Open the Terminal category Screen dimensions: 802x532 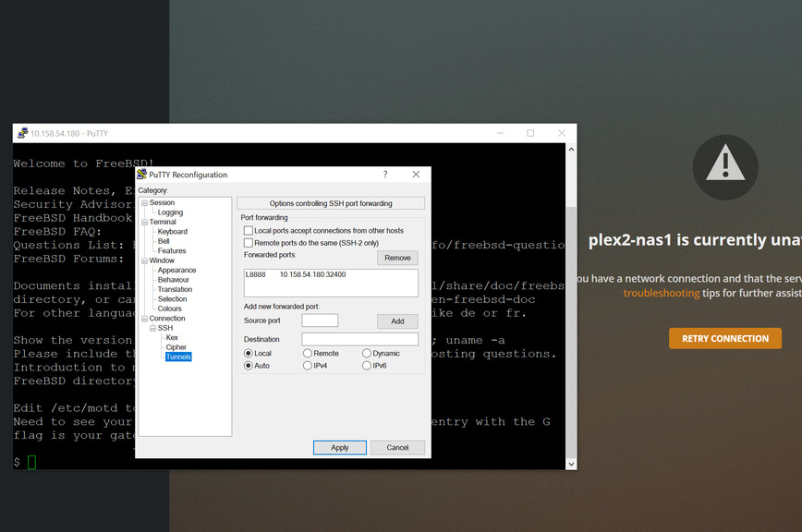pos(163,222)
